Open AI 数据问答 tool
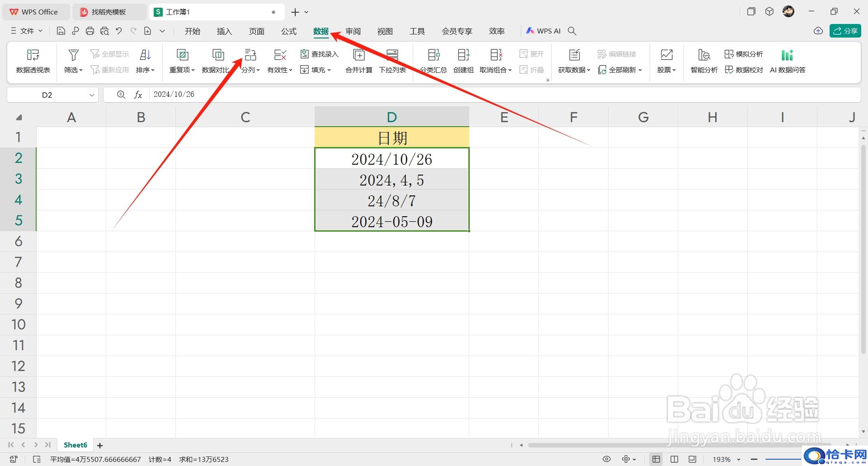The height and width of the screenshot is (466, 868). coord(788,61)
